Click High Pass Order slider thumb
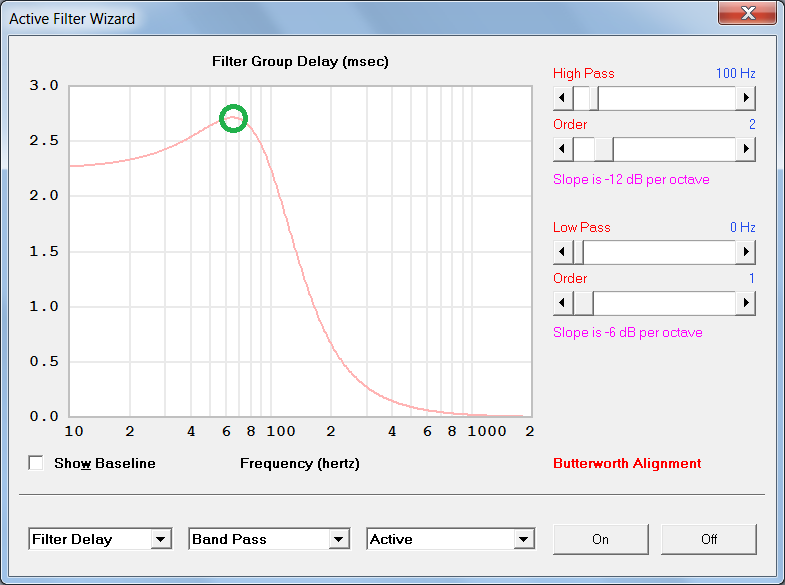 (x=604, y=149)
